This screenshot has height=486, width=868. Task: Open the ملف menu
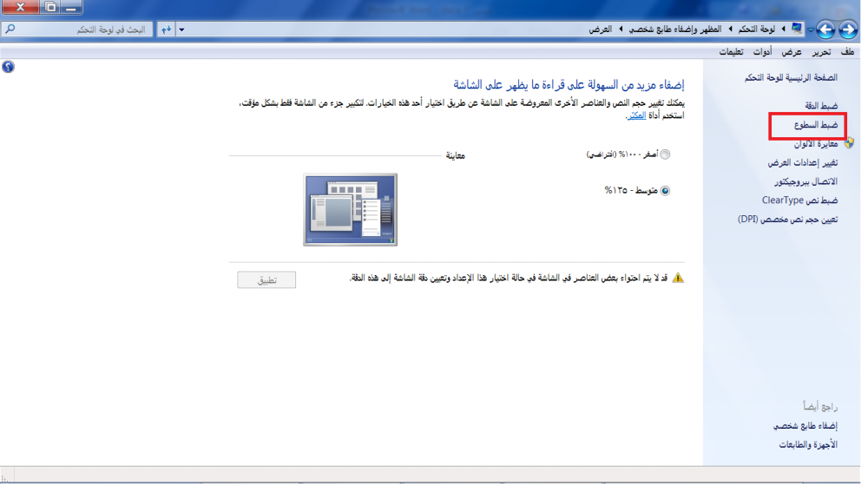[847, 52]
